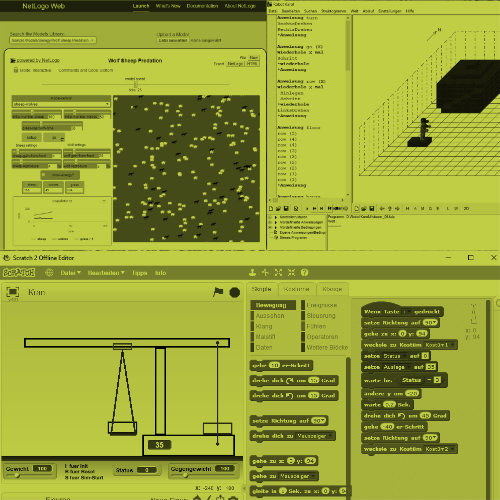The height and width of the screenshot is (500, 500).
Task: Select the Scratch grow sprite tool
Action: 278,273
